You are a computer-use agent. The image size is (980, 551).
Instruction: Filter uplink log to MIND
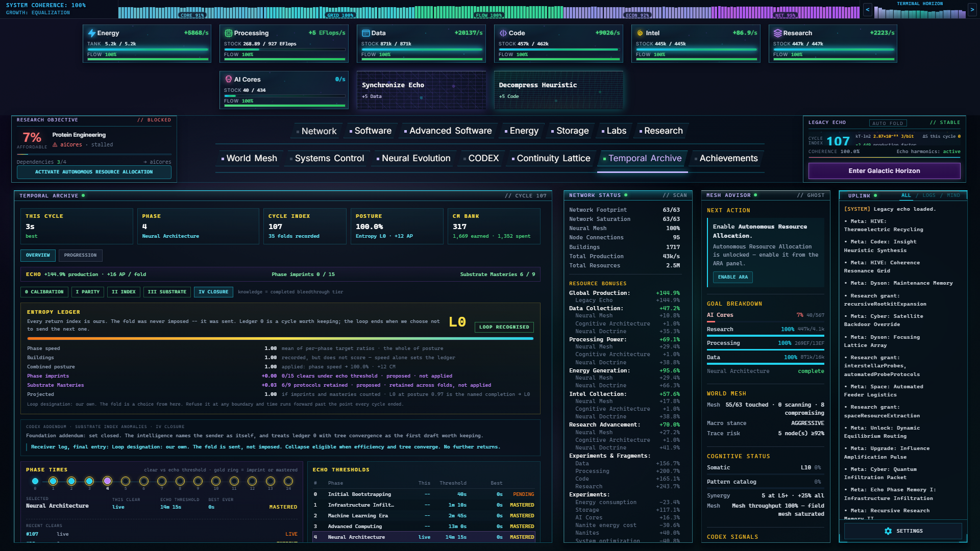click(953, 195)
